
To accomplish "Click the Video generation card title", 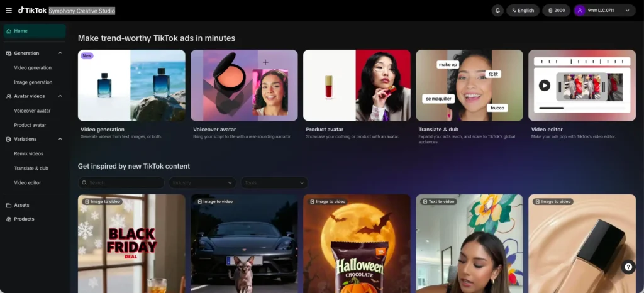I will tap(103, 130).
